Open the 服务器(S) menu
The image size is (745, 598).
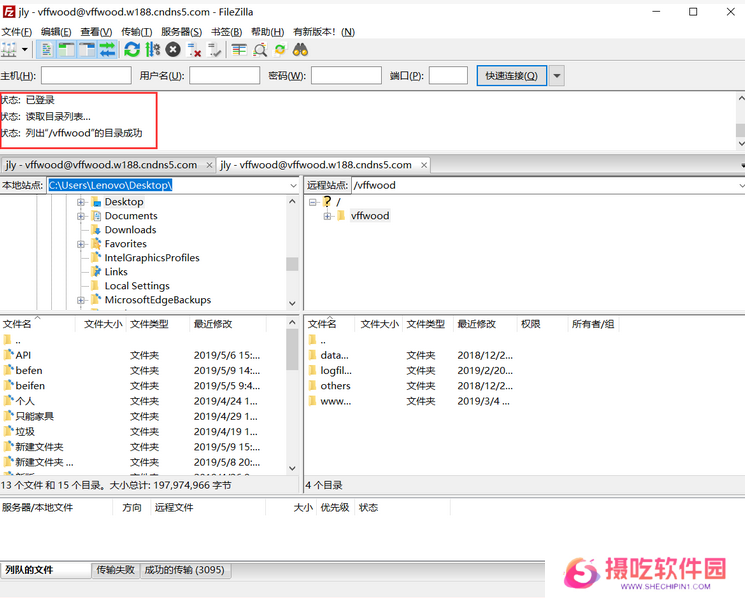tap(181, 32)
